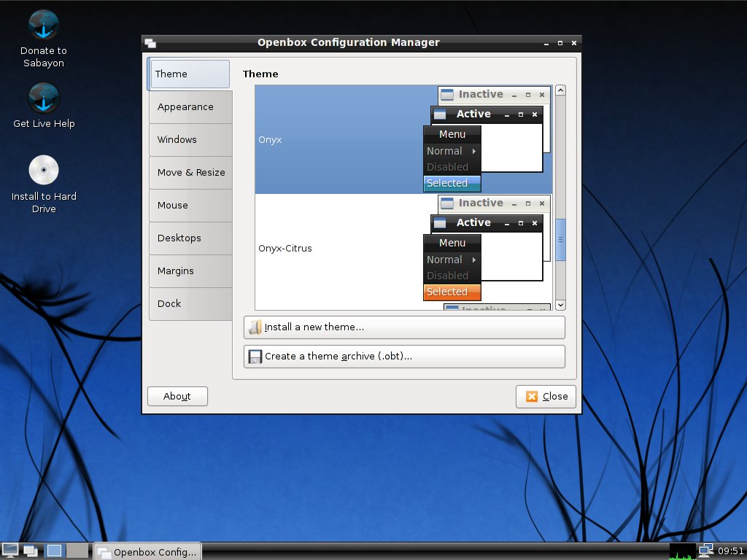The image size is (747, 560).
Task: Select the Onyx theme row
Action: [403, 139]
